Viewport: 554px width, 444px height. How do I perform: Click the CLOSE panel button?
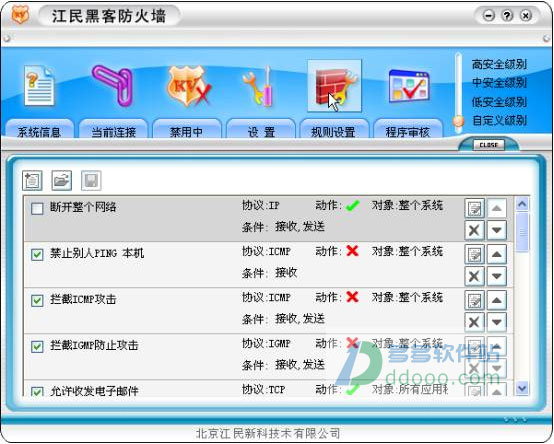(489, 145)
